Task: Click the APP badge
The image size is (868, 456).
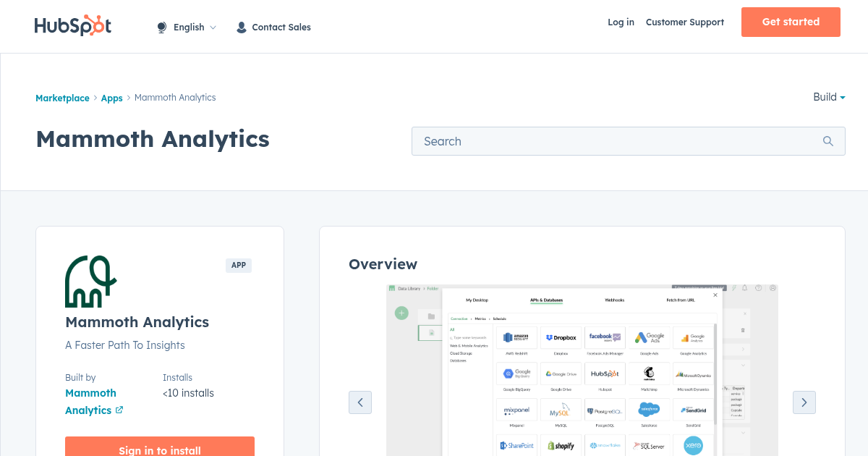Action: tap(239, 265)
